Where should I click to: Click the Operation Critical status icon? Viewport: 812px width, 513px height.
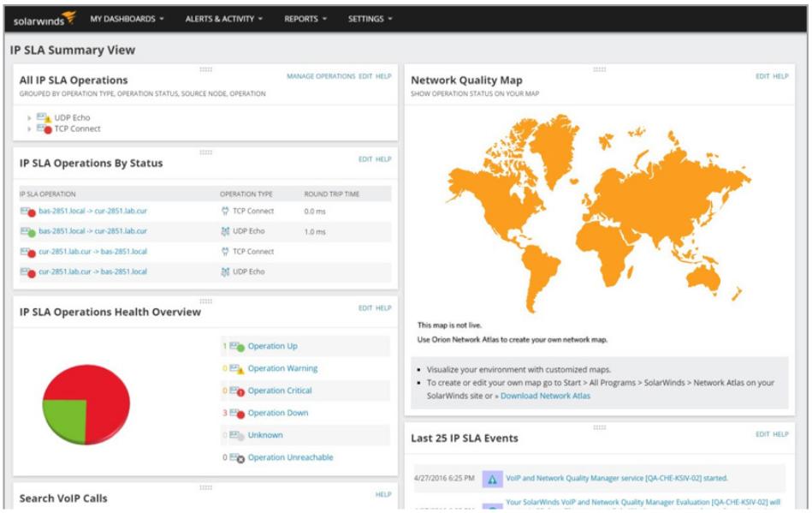tap(237, 391)
